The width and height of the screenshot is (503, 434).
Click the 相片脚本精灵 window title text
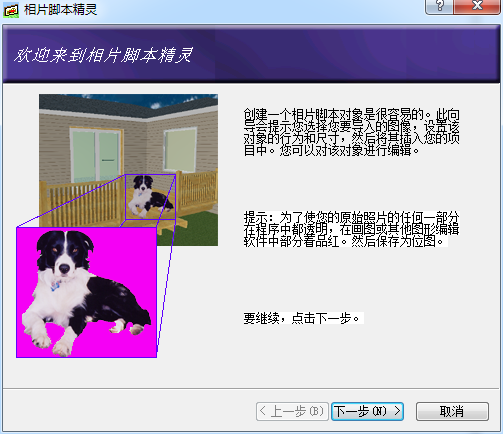[x=60, y=10]
